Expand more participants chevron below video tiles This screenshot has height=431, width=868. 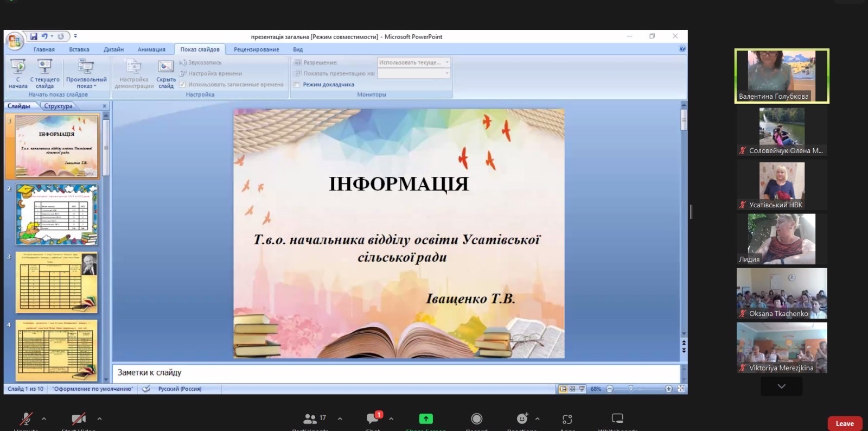781,386
